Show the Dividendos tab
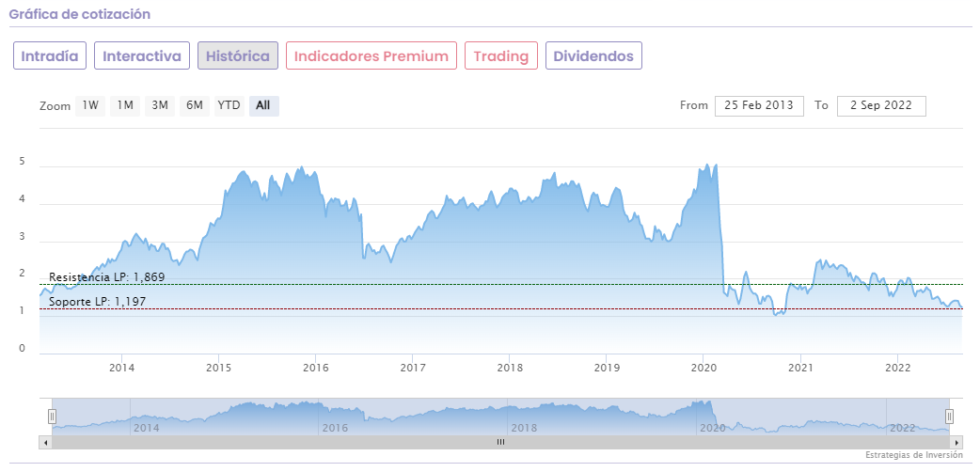Image resolution: width=980 pixels, height=472 pixels. (593, 55)
